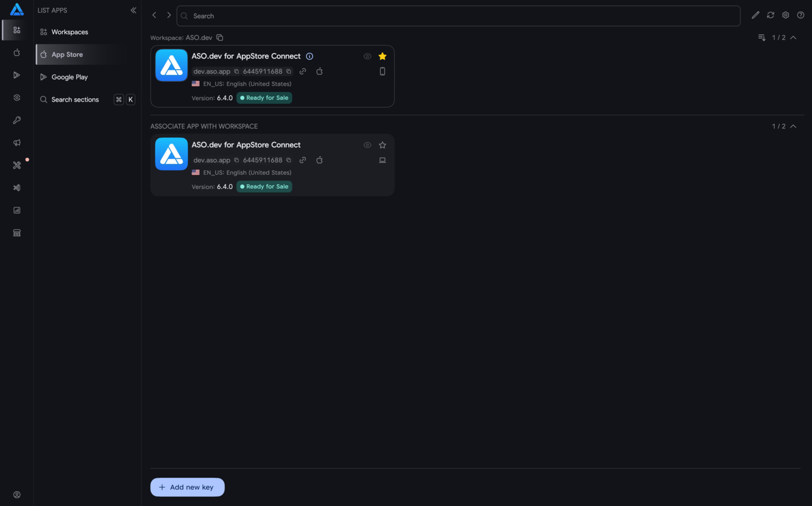Copy ID 6445911688 in the workspace ASO.dev card

coord(289,72)
